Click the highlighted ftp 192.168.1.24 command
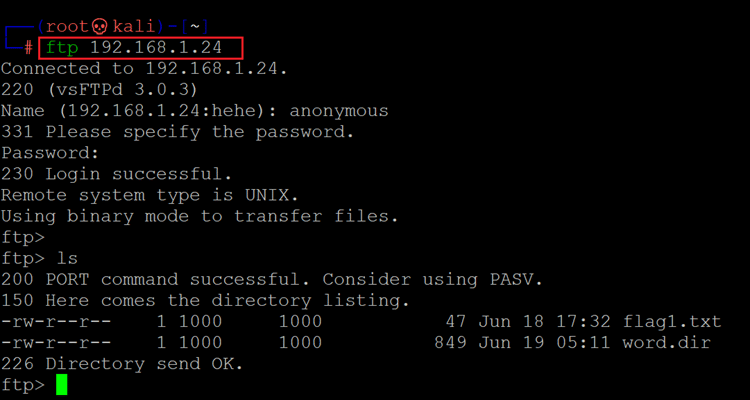 pyautogui.click(x=142, y=47)
